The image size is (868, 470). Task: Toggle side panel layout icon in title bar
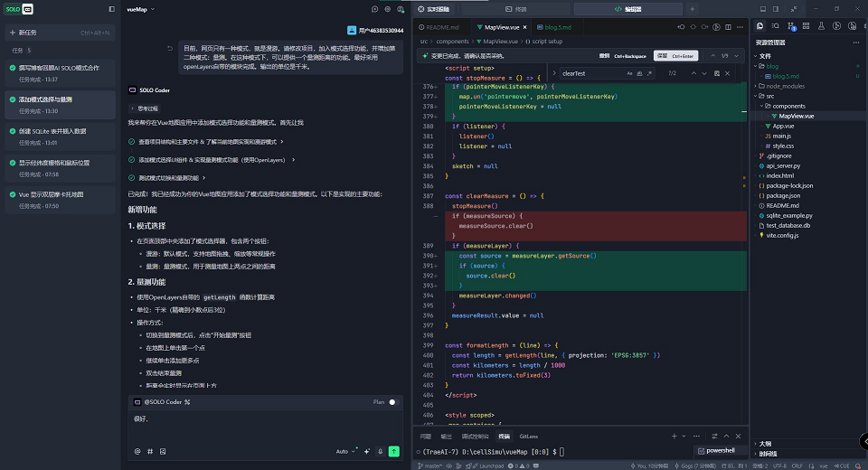pos(776,9)
